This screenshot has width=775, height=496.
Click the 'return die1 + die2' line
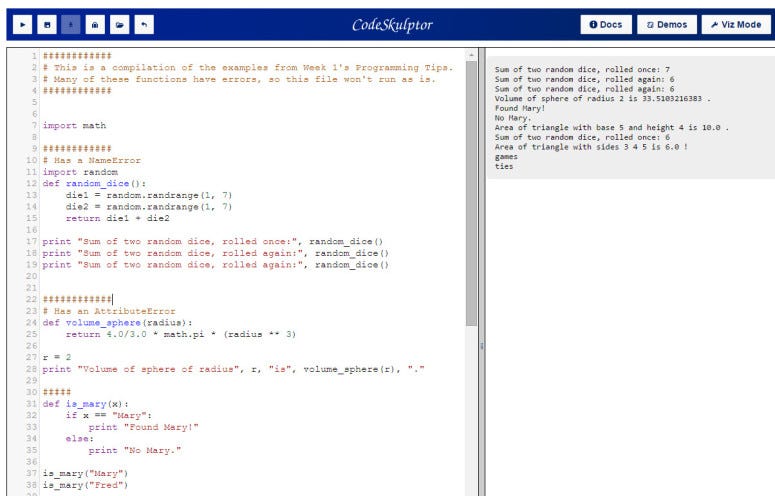point(118,218)
